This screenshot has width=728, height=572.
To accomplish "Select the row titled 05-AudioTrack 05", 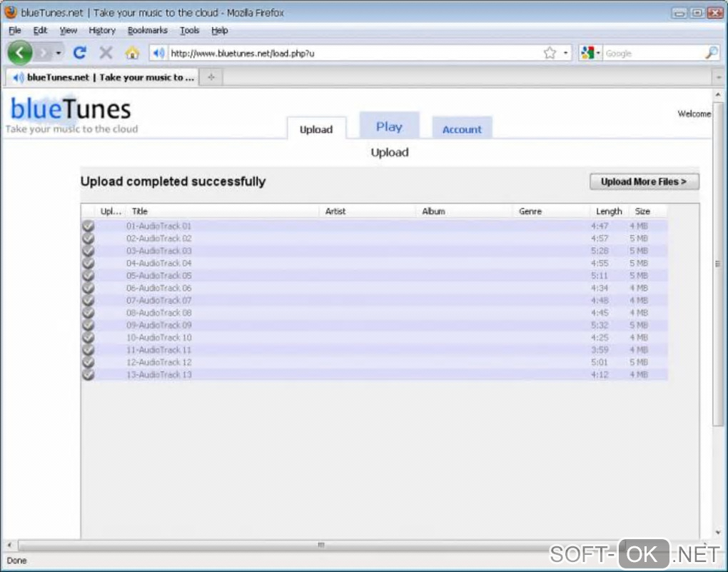I will [x=375, y=275].
